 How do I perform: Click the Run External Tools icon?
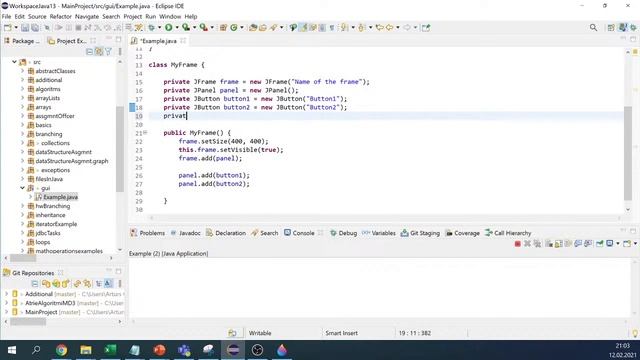point(203,27)
